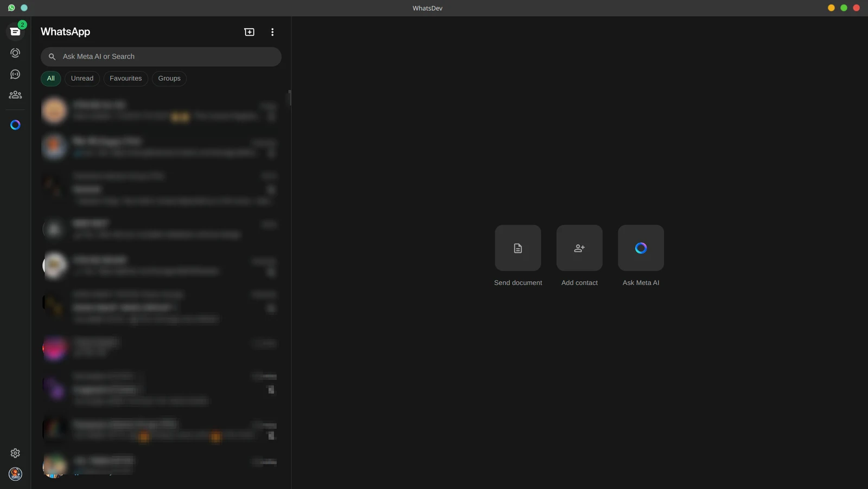The height and width of the screenshot is (489, 868).
Task: Click the Add contact tile
Action: pyautogui.click(x=579, y=248)
